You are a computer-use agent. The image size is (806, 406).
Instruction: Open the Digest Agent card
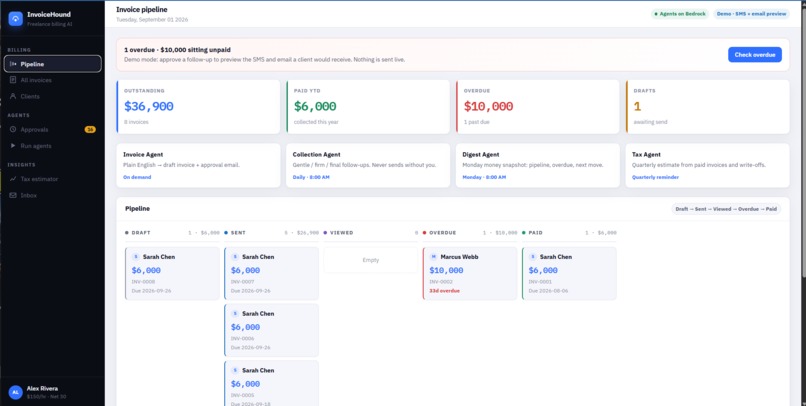pyautogui.click(x=538, y=165)
